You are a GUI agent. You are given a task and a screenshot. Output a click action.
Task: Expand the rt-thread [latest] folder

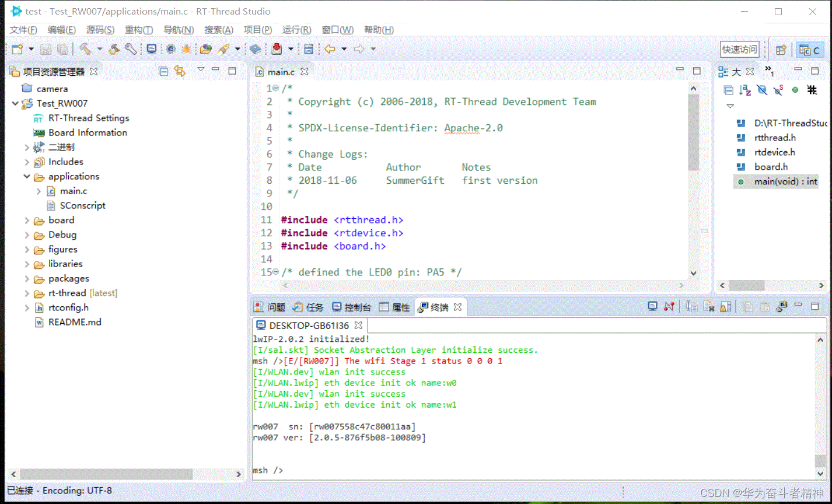pos(27,293)
